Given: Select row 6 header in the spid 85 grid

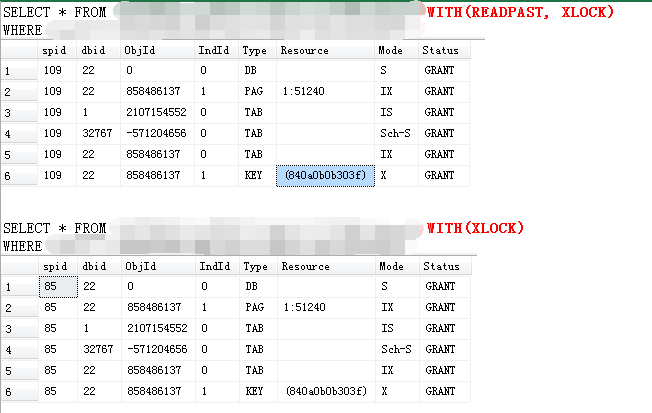Looking at the screenshot, I should point(20,391).
